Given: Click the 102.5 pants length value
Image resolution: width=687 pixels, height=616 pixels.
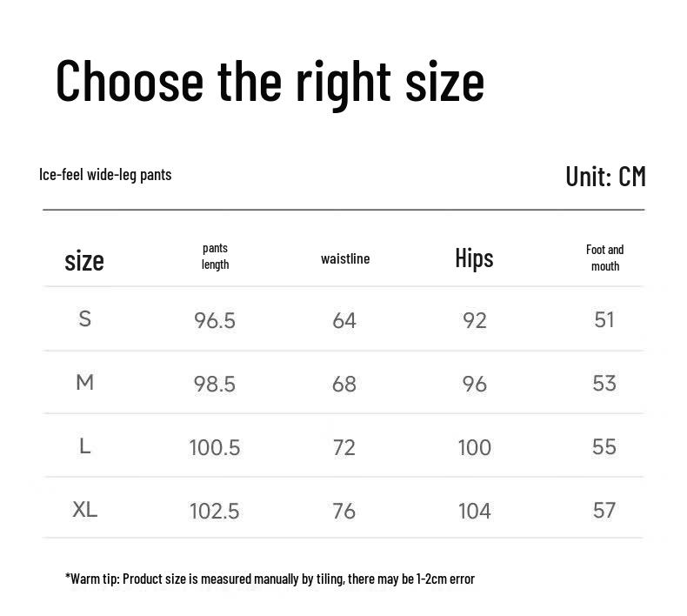Looking at the screenshot, I should [215, 512].
